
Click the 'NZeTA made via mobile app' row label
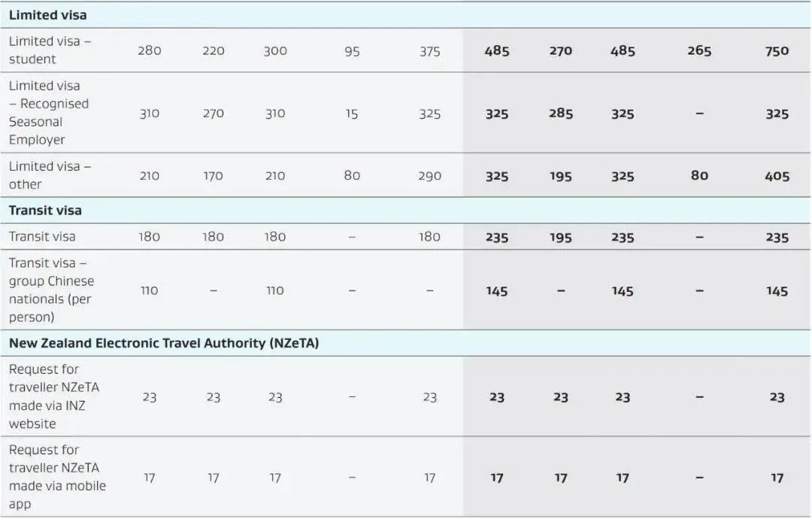tap(57, 477)
